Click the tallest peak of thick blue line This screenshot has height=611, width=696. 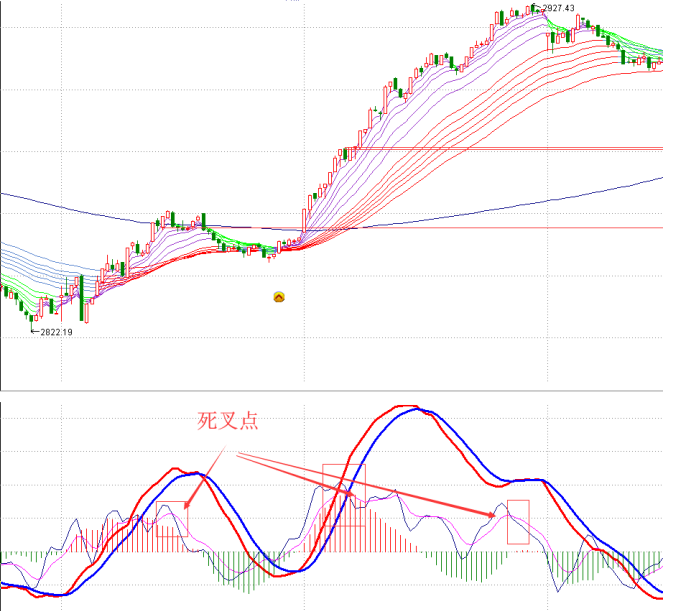(x=420, y=410)
